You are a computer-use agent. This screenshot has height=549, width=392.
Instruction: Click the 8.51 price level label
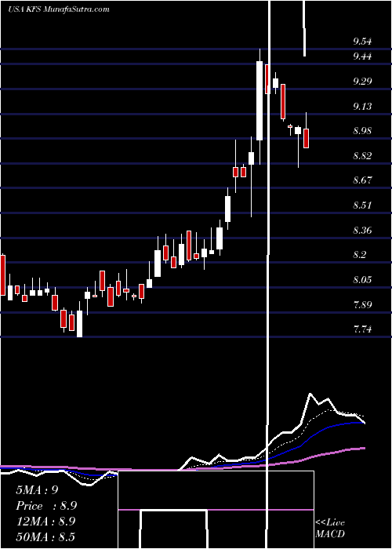pyautogui.click(x=362, y=205)
